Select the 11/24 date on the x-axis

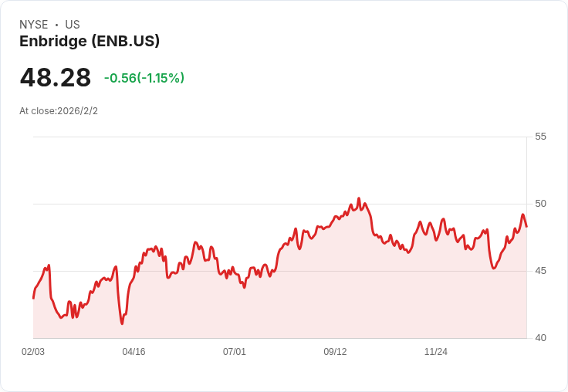436,352
